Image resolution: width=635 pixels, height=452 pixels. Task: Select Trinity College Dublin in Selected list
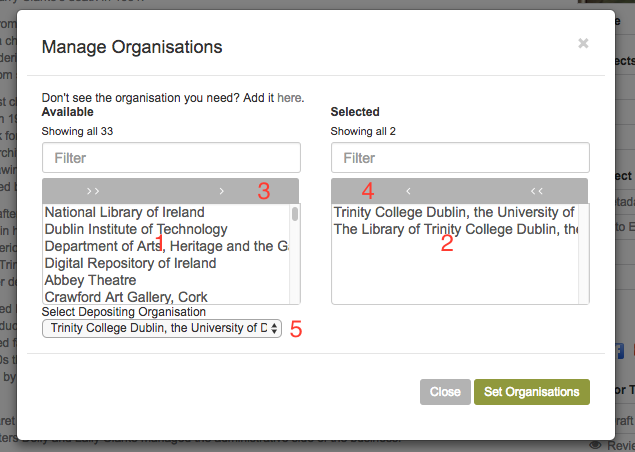tap(455, 212)
